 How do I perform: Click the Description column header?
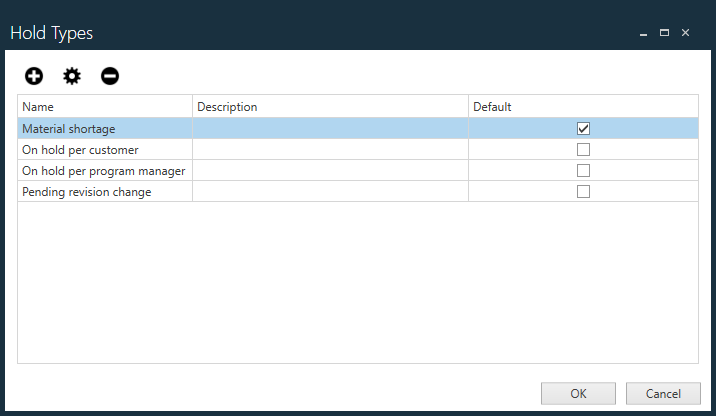point(330,106)
